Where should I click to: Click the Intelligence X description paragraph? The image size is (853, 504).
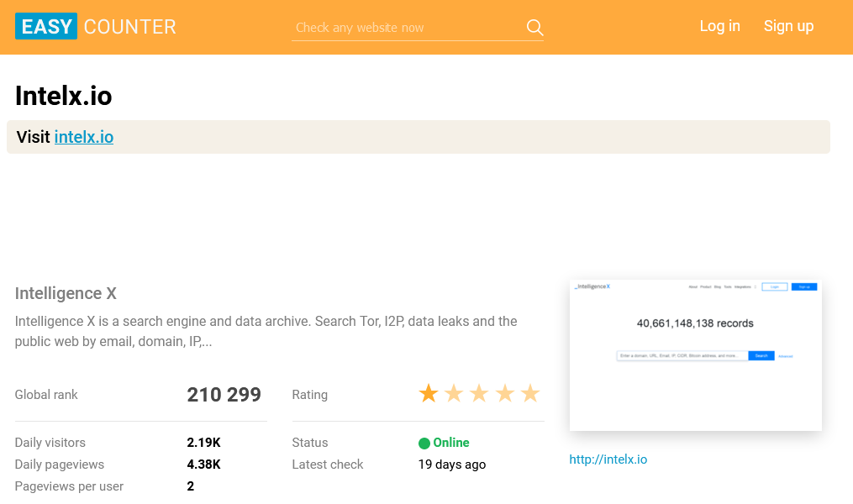(266, 331)
